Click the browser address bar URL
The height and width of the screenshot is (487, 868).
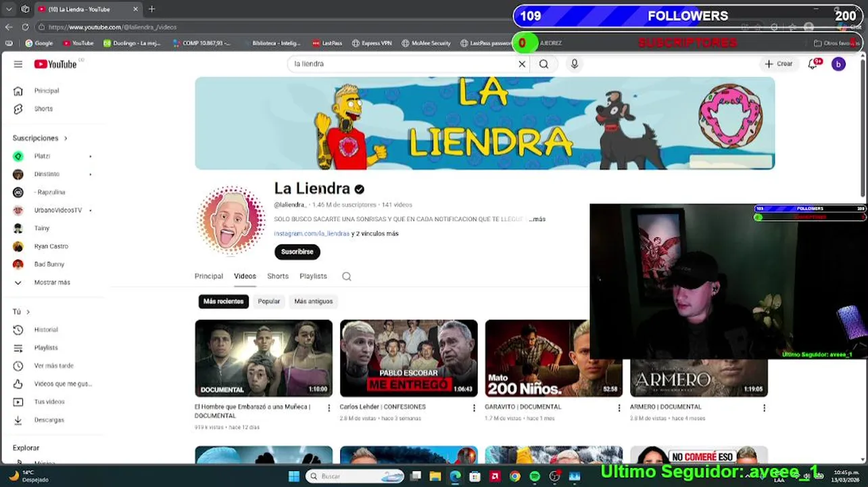pyautogui.click(x=113, y=27)
